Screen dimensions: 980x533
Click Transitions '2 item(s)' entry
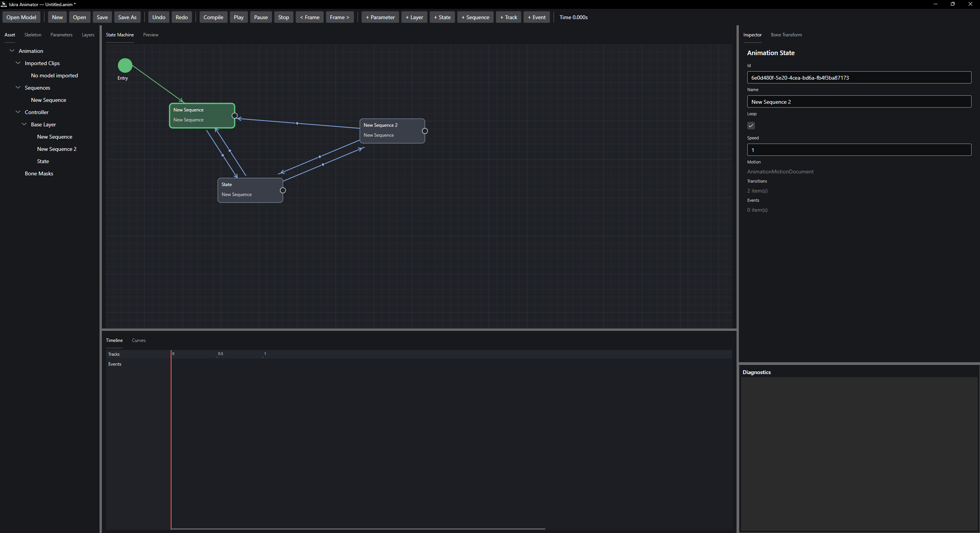757,191
